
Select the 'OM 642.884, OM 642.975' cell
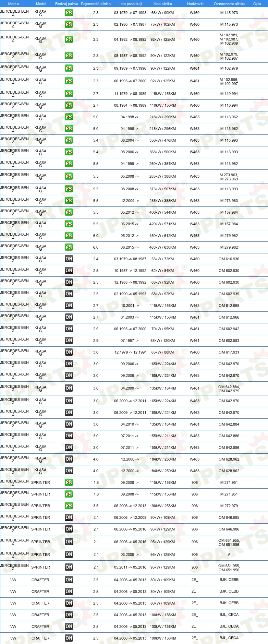pos(229,389)
